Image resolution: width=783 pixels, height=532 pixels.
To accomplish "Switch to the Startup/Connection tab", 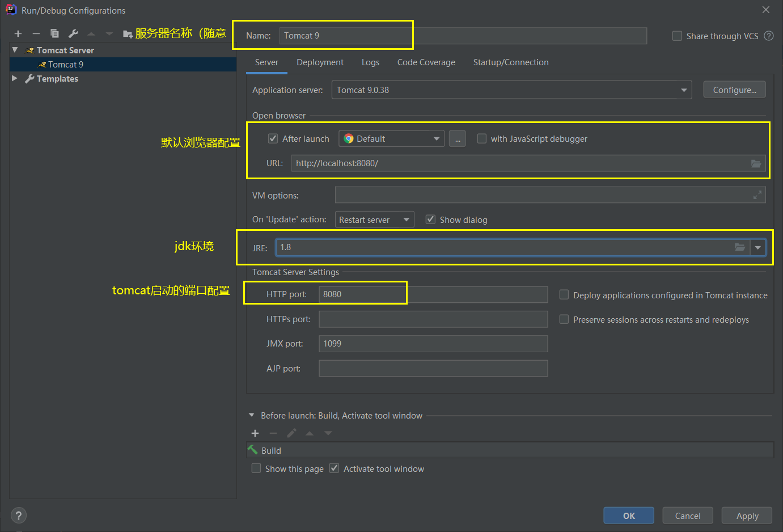I will [x=511, y=62].
